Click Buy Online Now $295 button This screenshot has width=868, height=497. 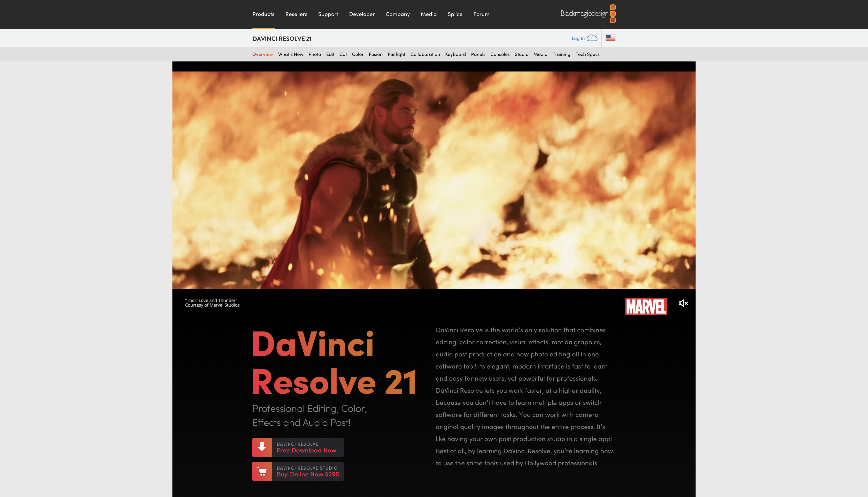(298, 471)
